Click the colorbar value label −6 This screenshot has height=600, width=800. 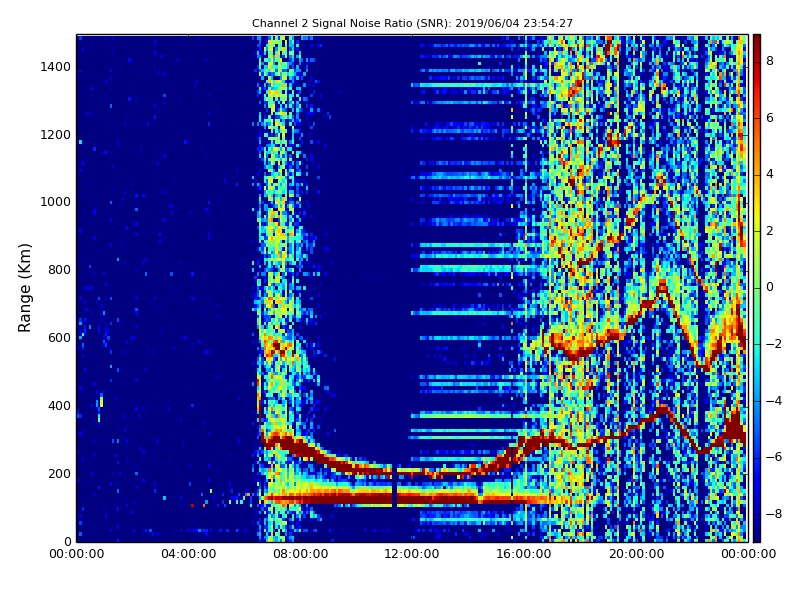(774, 457)
